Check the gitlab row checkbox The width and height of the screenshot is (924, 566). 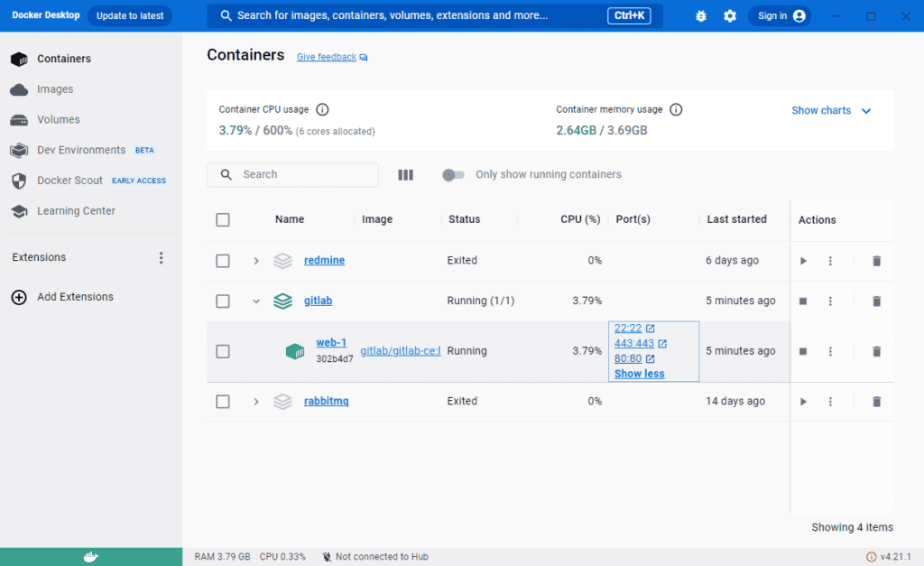pos(223,302)
